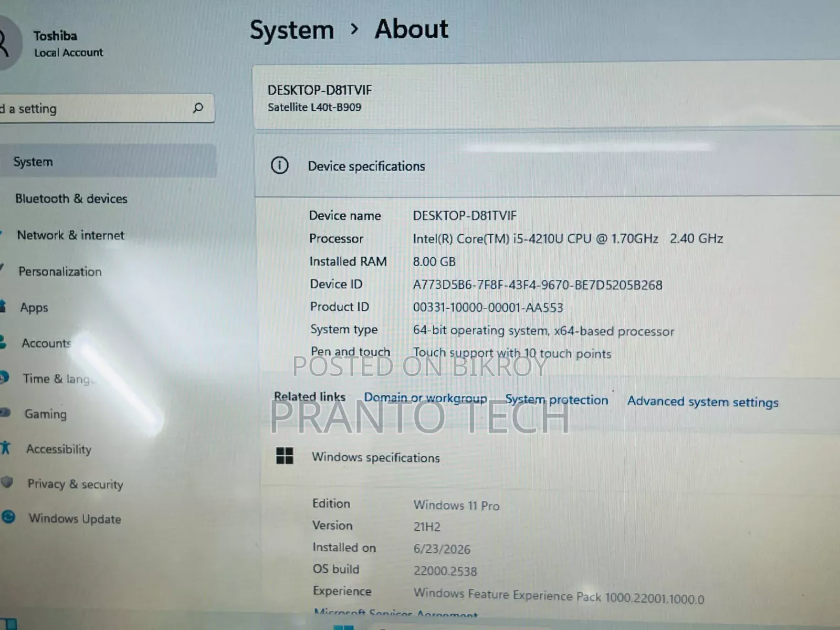
Task: Open Bluetooth & devices settings
Action: [71, 198]
